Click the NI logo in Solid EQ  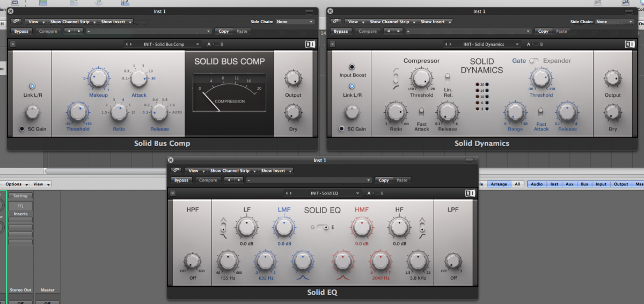click(470, 193)
